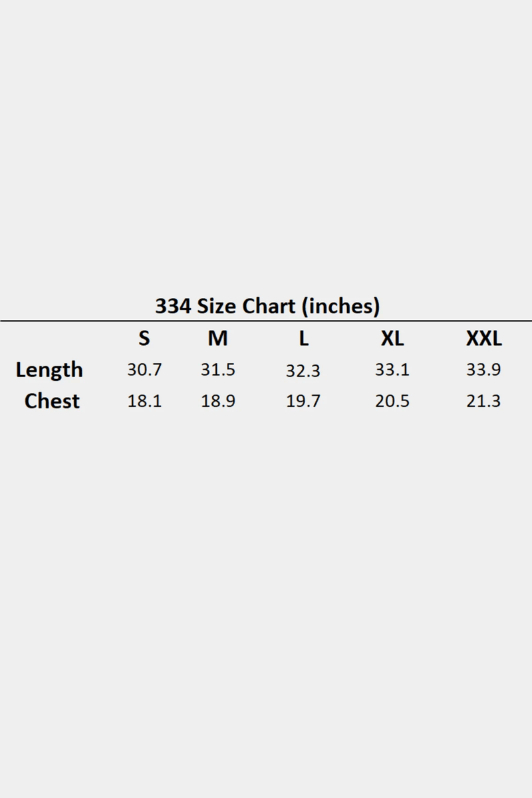532x798 pixels.
Task: Click the XL size column header
Action: click(392, 338)
